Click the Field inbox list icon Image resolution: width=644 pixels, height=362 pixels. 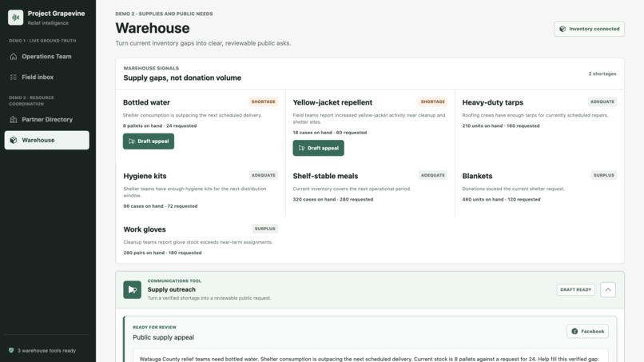tap(14, 77)
